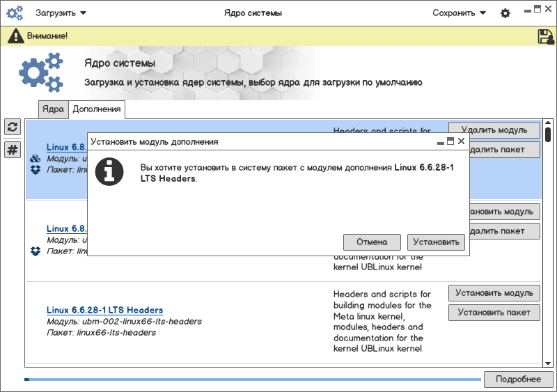
Task: Click module name ubm-002-linux66-lts-headers text
Action: 142,321
